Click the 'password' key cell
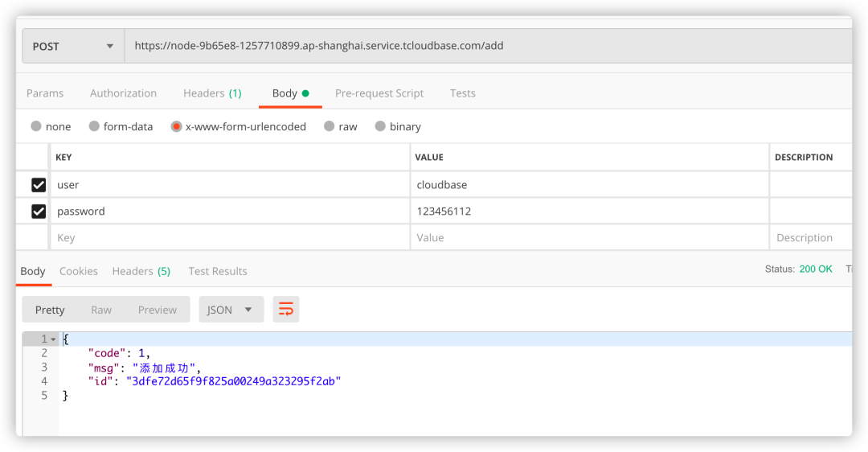Image resolution: width=868 pixels, height=452 pixels. pos(230,211)
